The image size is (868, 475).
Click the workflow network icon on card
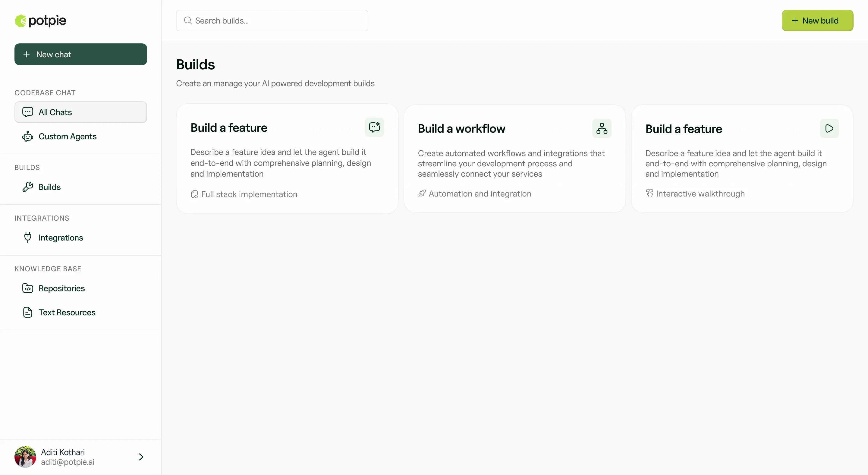click(x=602, y=128)
